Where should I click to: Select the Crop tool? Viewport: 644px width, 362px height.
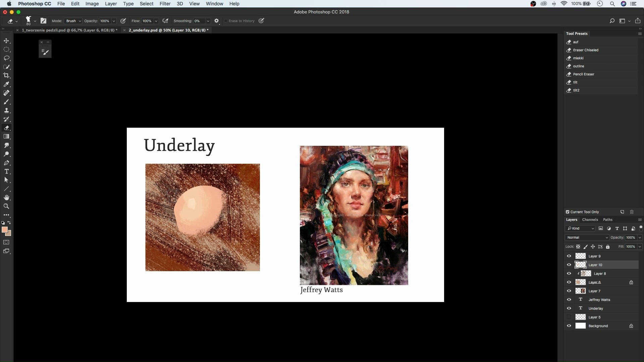point(6,75)
